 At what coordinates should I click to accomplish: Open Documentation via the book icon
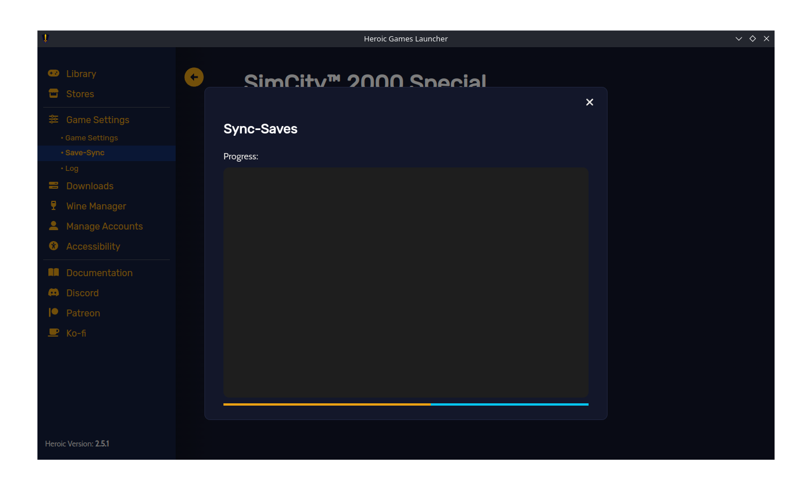click(54, 272)
